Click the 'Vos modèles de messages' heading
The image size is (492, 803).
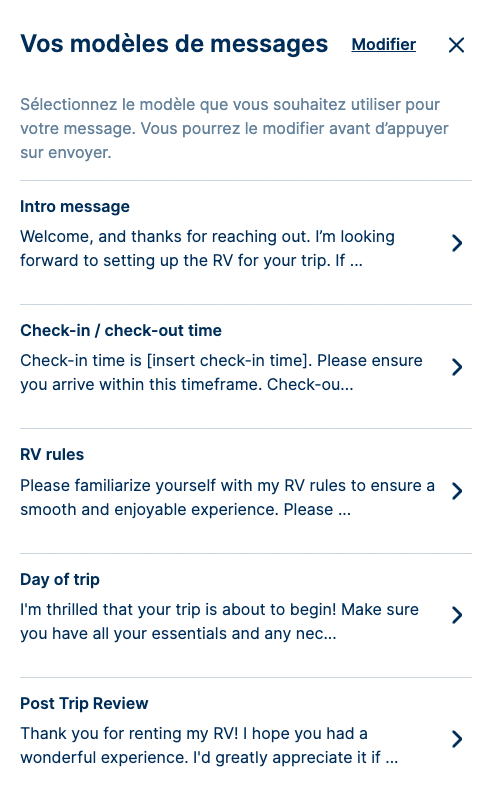tap(174, 44)
